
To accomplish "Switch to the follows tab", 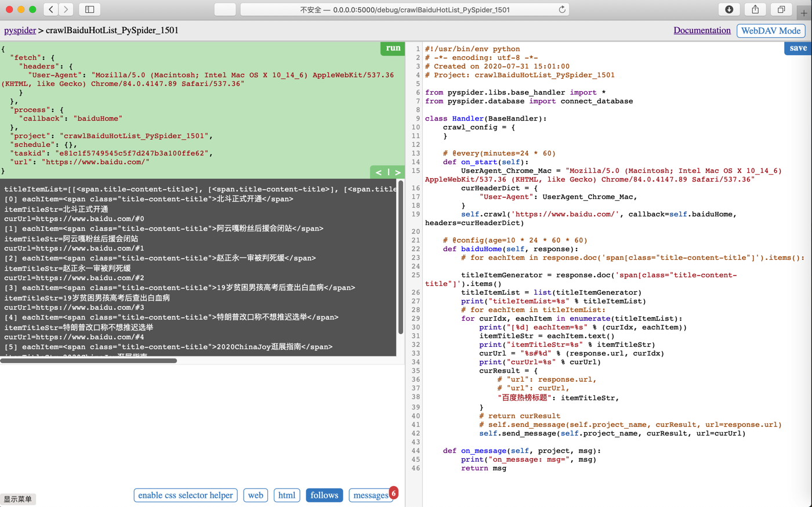I will point(324,495).
